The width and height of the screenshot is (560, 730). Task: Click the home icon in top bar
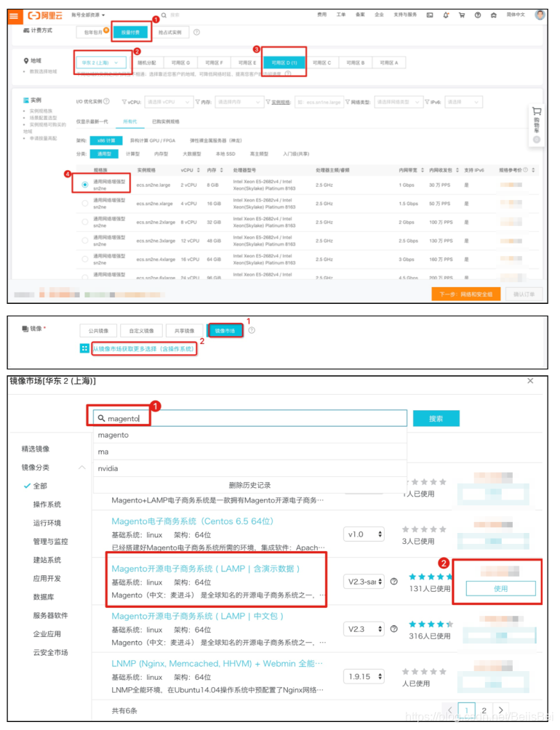pyautogui.click(x=493, y=15)
